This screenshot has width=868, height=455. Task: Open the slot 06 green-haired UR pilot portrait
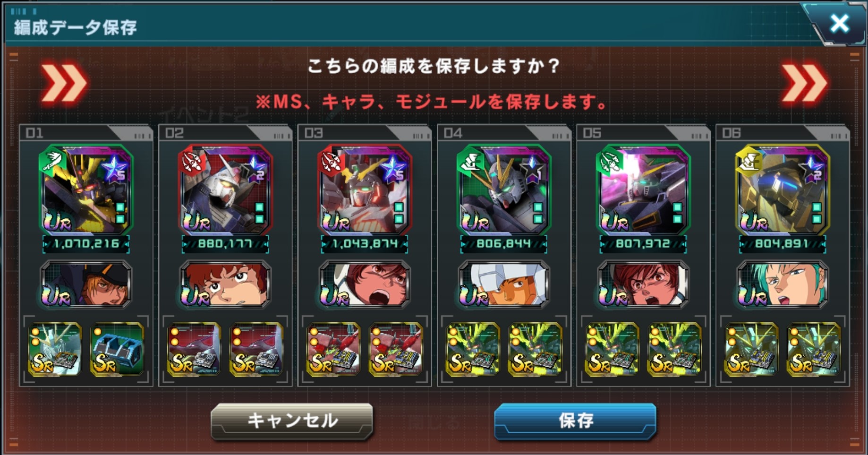tap(783, 284)
